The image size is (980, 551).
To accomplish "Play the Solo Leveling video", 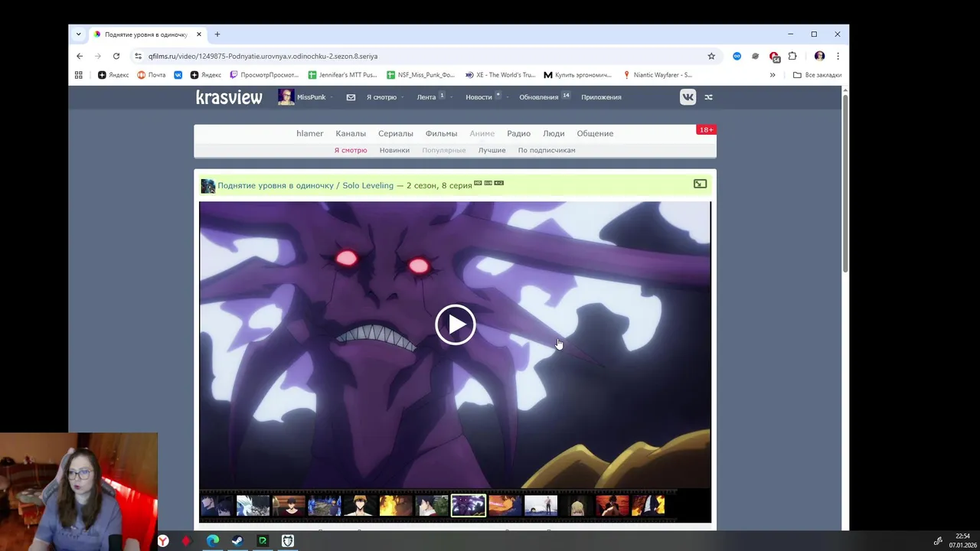I will click(455, 324).
